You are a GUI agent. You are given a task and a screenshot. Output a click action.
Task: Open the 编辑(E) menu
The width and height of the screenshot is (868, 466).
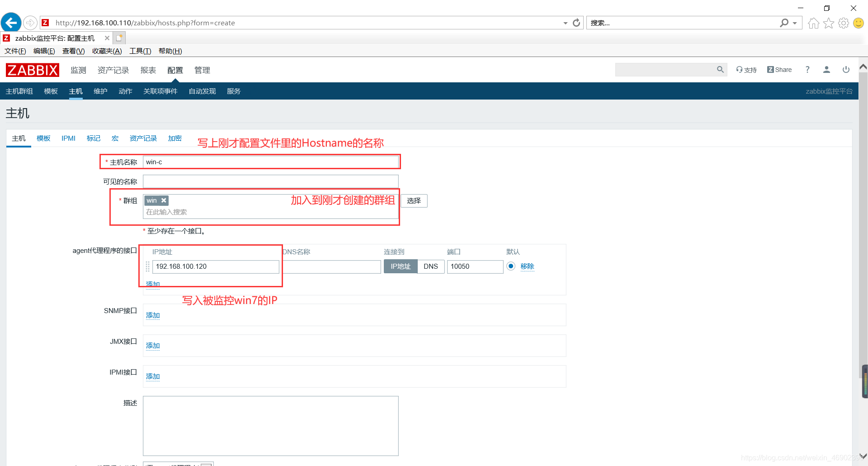pyautogui.click(x=44, y=51)
